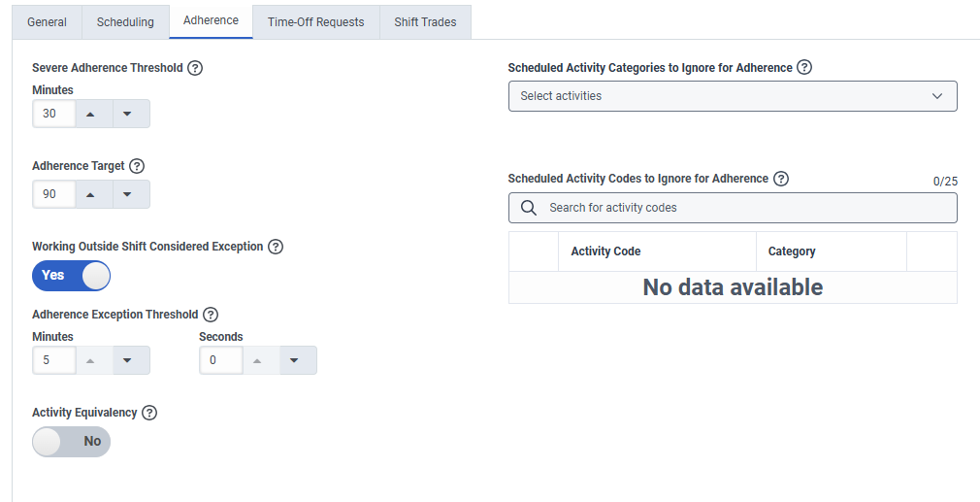Decrease Adherence Exception Threshold minutes
This screenshot has height=502, width=980.
coord(127,360)
